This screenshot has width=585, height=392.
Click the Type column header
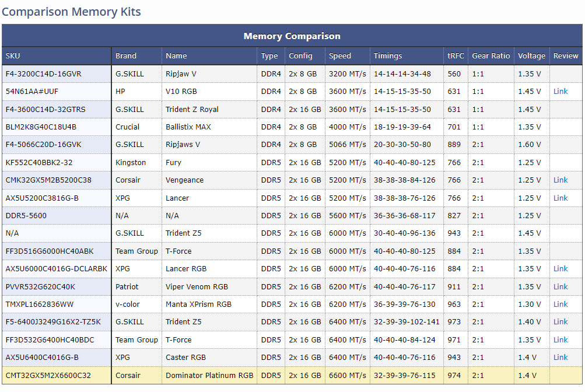click(269, 56)
